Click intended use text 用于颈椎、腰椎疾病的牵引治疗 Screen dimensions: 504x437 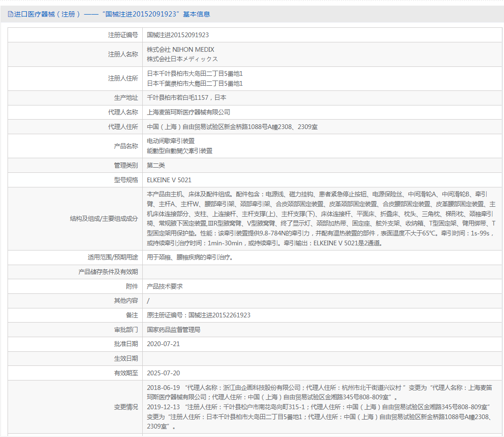click(x=190, y=258)
